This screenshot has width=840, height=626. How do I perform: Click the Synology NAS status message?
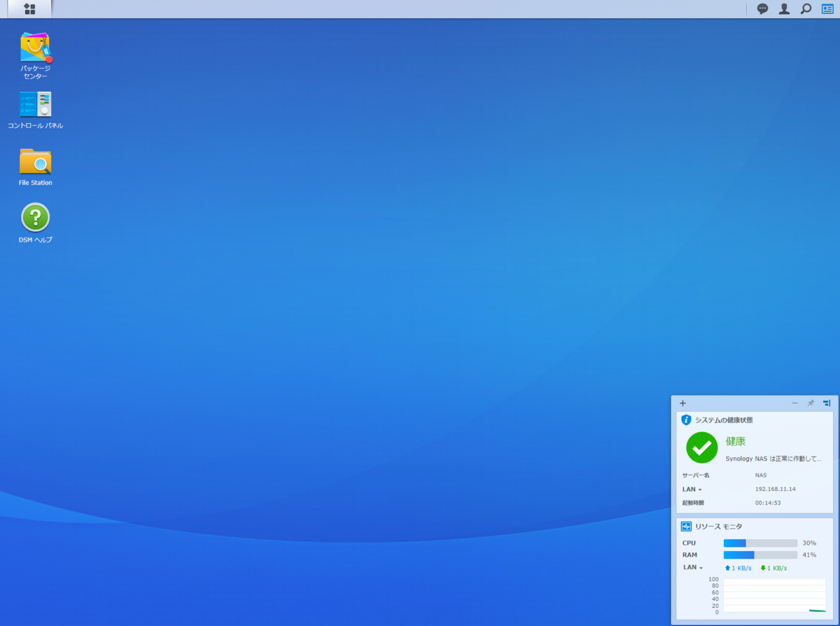773,459
